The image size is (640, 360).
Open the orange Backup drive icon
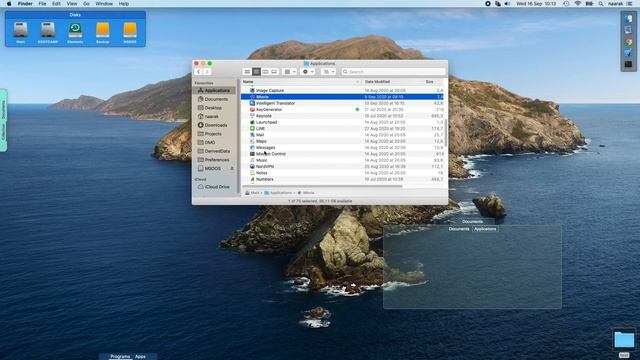coord(102,31)
